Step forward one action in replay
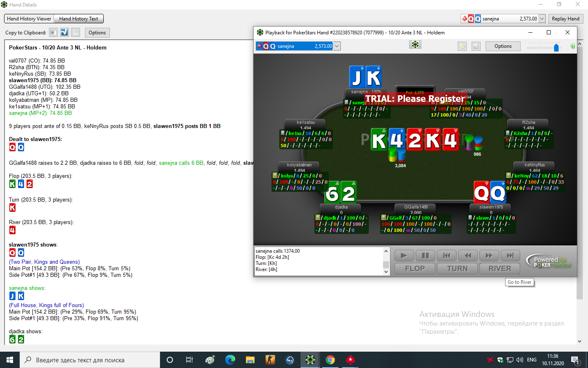588x368 pixels. (489, 256)
